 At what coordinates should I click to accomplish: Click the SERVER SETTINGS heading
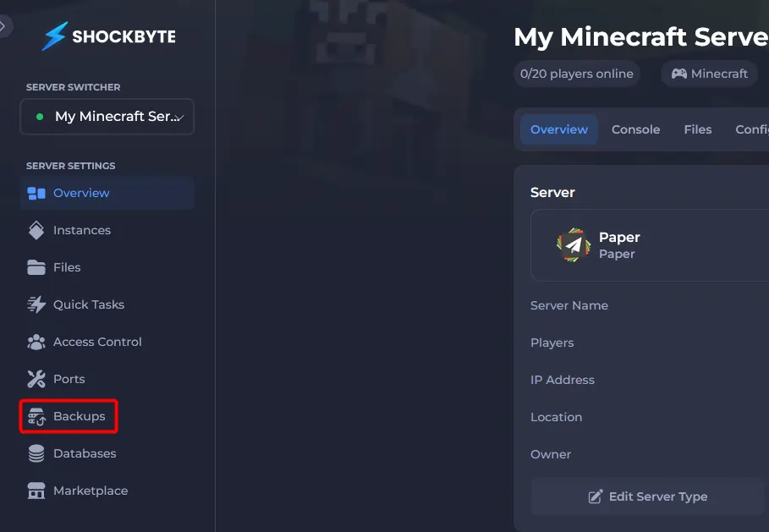coord(70,166)
